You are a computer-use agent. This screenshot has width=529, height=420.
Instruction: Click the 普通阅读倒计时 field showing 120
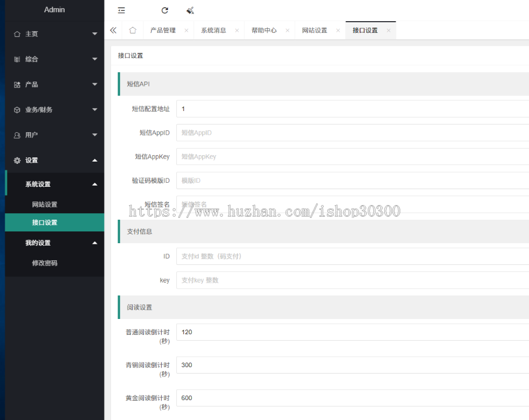tap(353, 332)
